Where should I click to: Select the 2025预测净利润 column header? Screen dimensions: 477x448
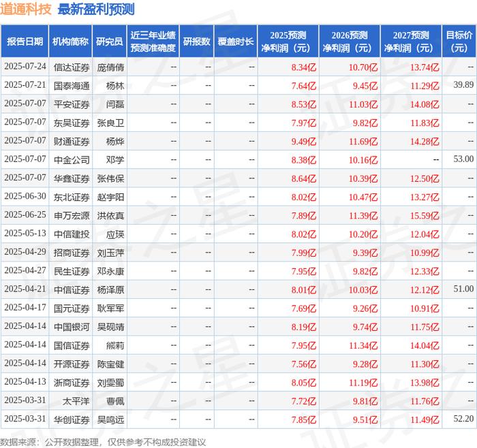tap(288, 42)
